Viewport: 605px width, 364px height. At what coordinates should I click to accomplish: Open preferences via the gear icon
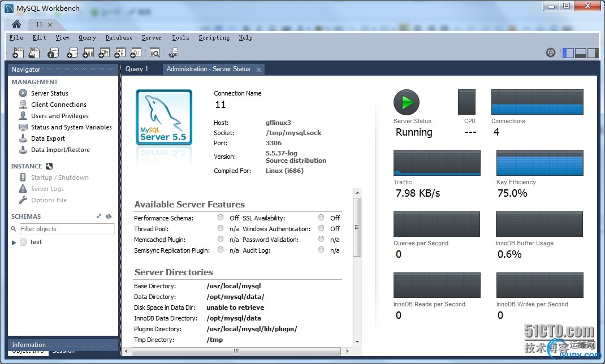click(551, 53)
